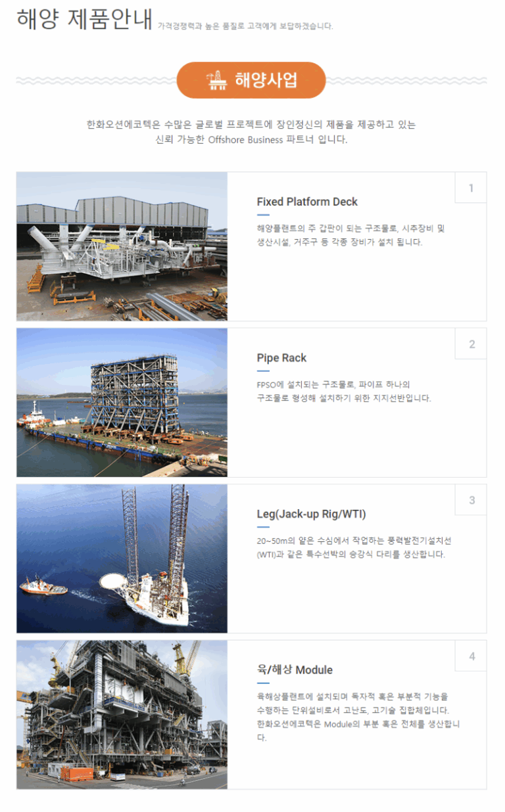Click the Offshore Business partner intro paragraph
Viewport: 505px width, 812px height.
pos(251,132)
